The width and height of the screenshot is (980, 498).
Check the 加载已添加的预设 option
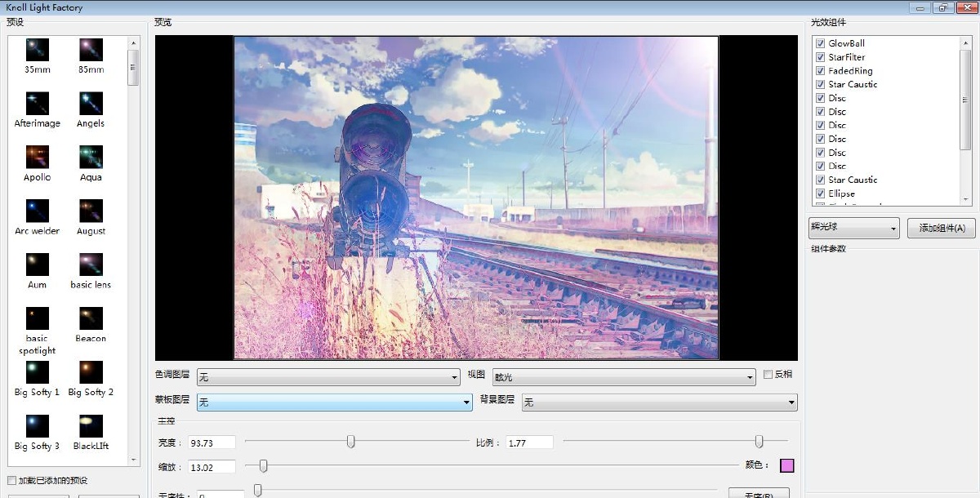pos(11,481)
